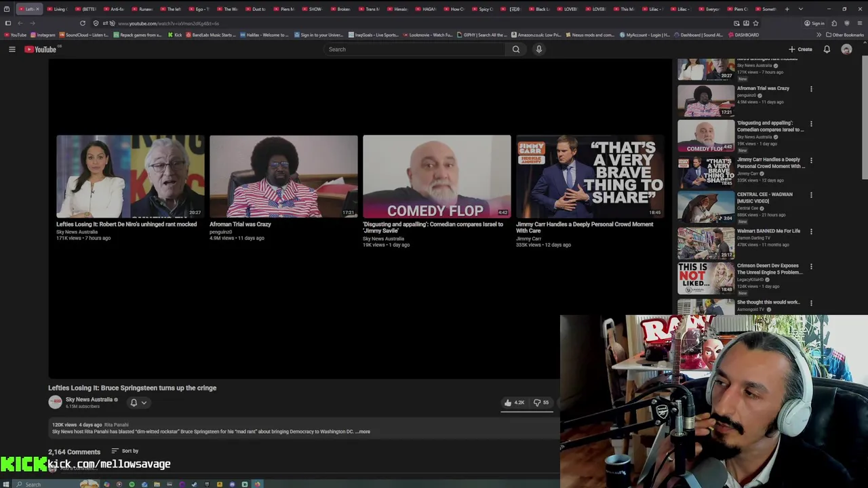Dislike the video with thumbs down
868x488 pixels.
[x=541, y=403]
